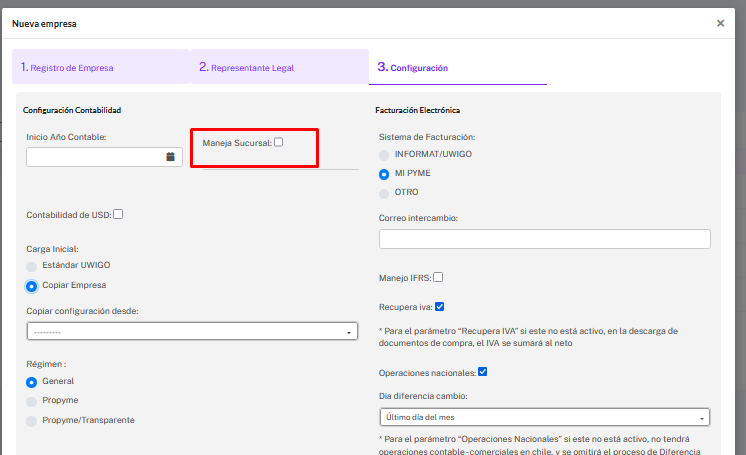Screen dimensions: 746x455
Task: Close the Nueva empresa dialog
Action: (x=720, y=23)
